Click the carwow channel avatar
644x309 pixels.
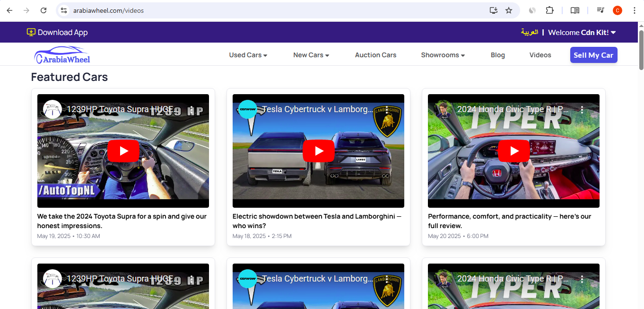pyautogui.click(x=247, y=109)
